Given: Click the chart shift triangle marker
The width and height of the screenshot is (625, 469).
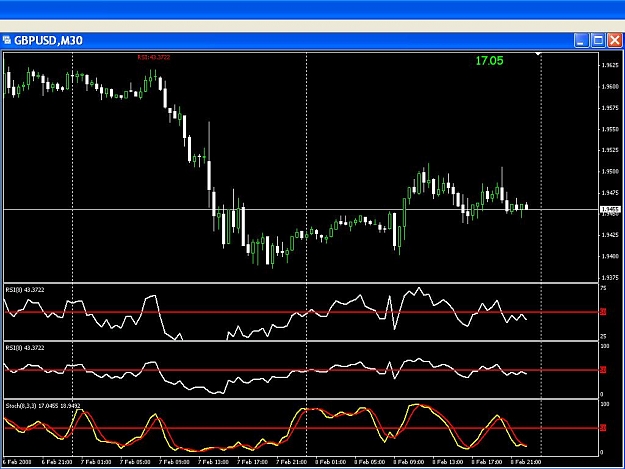Looking at the screenshot, I should [x=538, y=53].
